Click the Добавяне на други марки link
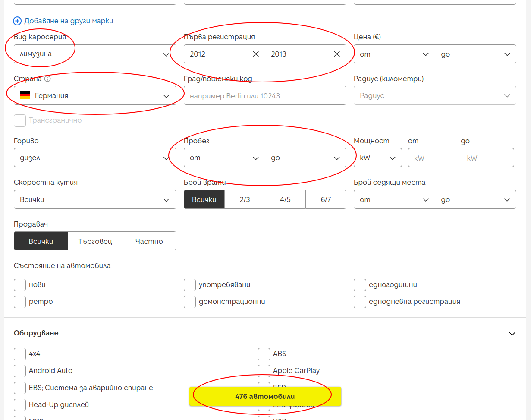Screen dimensions: 531x420 pos(69,21)
